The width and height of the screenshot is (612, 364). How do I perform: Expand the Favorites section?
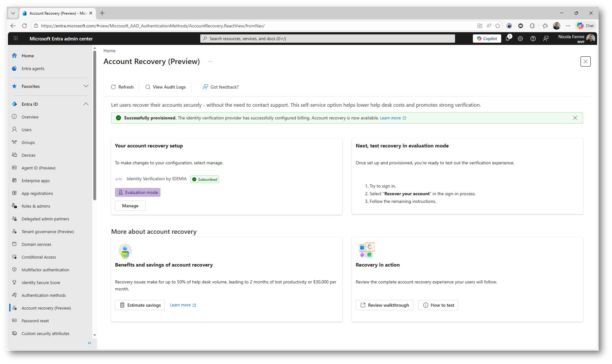pos(86,86)
